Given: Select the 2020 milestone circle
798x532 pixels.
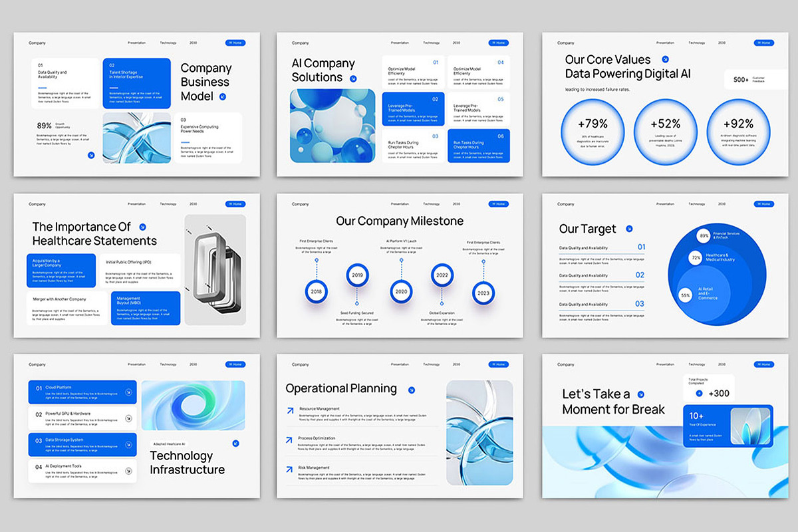Looking at the screenshot, I should [401, 291].
